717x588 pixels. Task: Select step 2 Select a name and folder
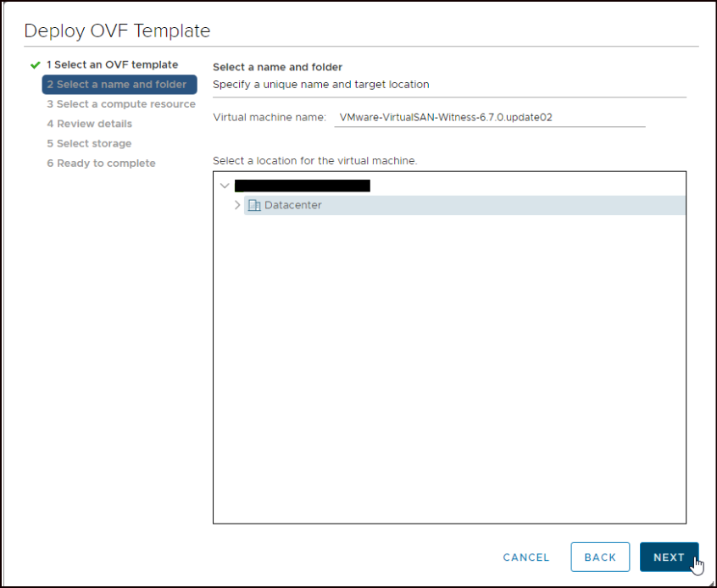pyautogui.click(x=119, y=85)
